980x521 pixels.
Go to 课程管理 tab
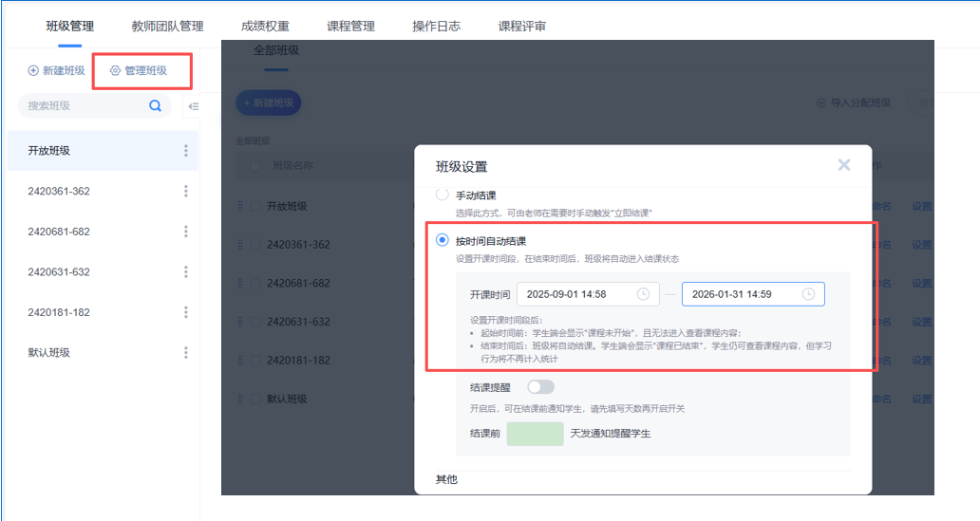(x=350, y=27)
